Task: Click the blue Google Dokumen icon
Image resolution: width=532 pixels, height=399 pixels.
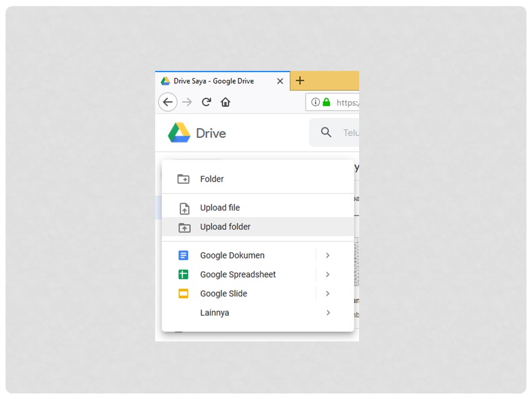Action: point(183,255)
